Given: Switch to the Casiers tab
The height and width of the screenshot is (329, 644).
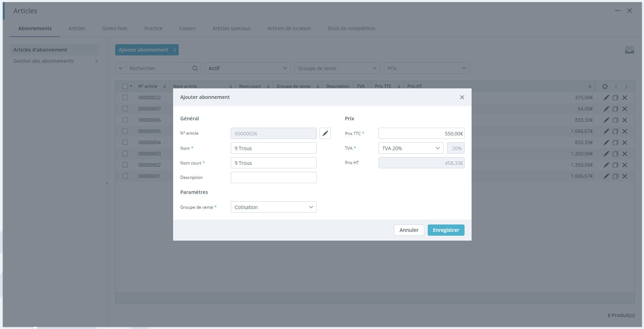Looking at the screenshot, I should [188, 28].
